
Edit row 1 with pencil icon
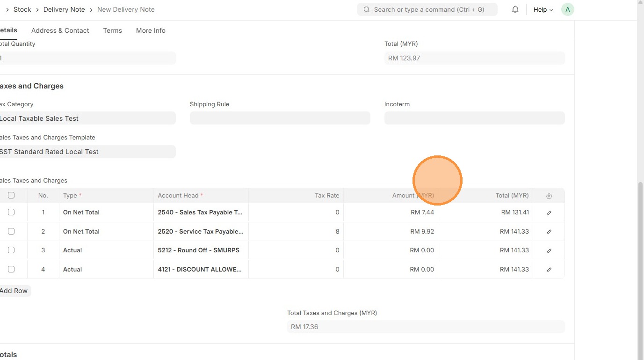point(549,213)
